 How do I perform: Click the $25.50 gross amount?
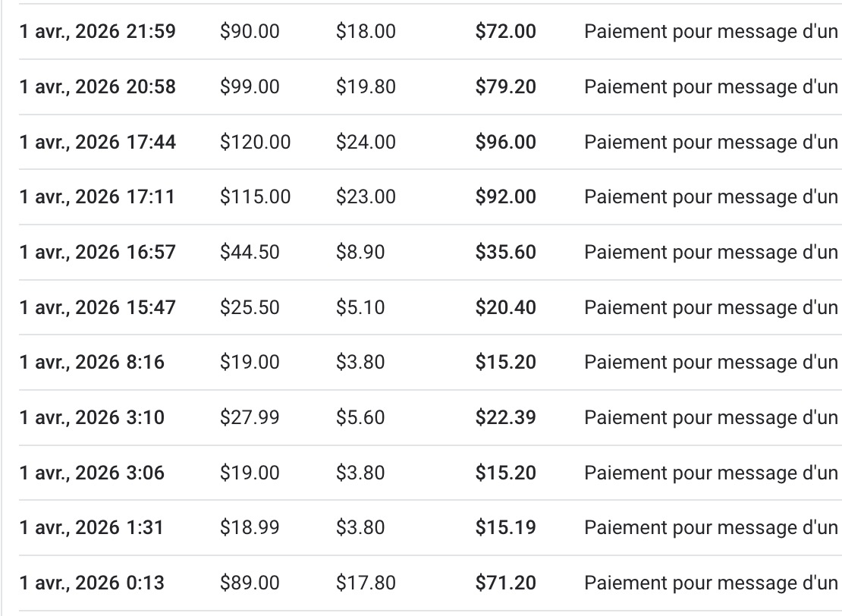click(250, 308)
